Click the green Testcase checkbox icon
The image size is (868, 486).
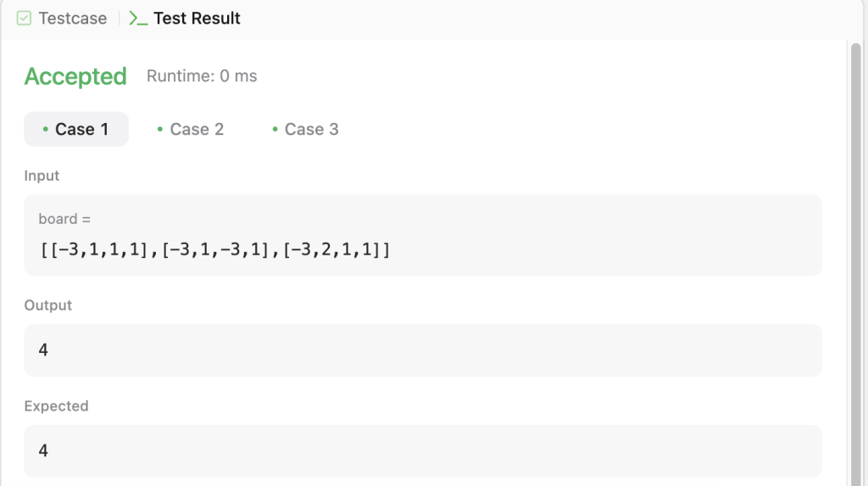(24, 19)
